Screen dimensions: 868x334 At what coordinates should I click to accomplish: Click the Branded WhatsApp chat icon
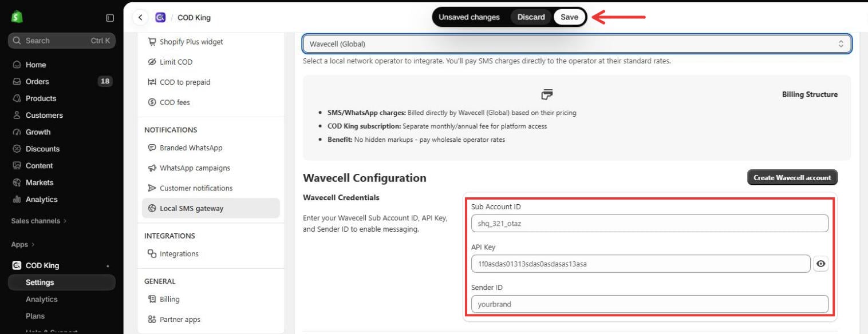point(152,148)
